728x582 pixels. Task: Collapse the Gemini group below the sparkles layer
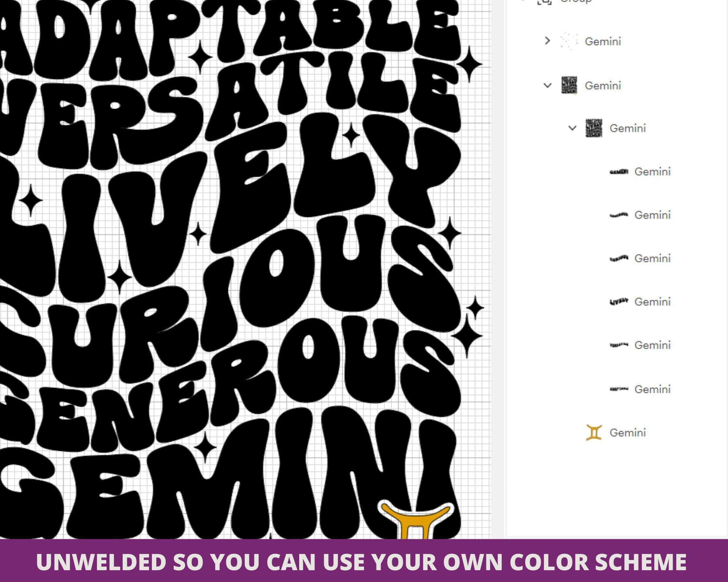click(x=547, y=86)
